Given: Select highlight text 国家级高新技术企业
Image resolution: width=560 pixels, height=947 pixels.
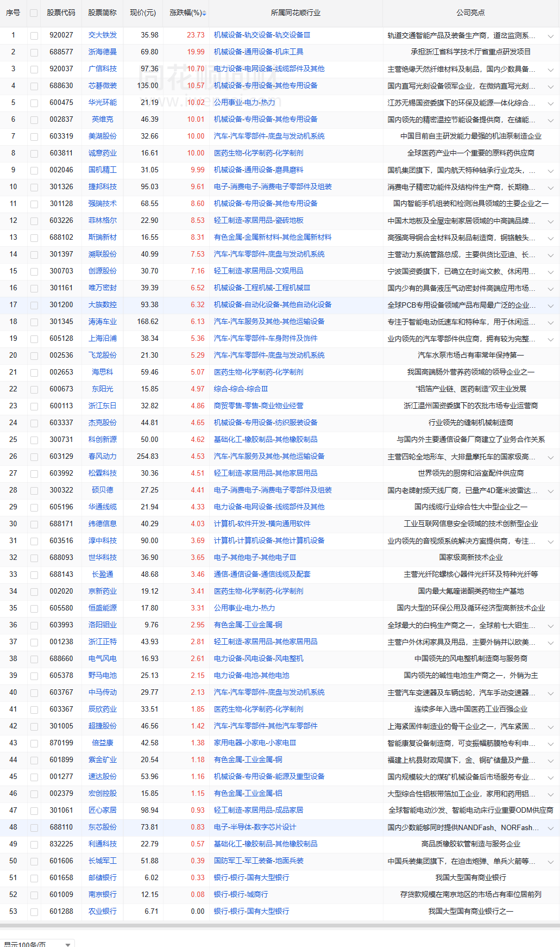Looking at the screenshot, I should tap(471, 557).
